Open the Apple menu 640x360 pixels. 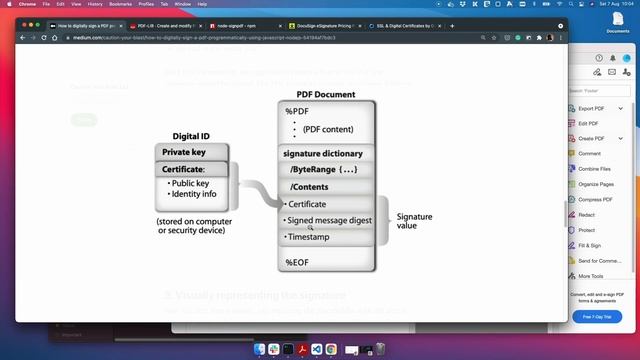point(9,4)
